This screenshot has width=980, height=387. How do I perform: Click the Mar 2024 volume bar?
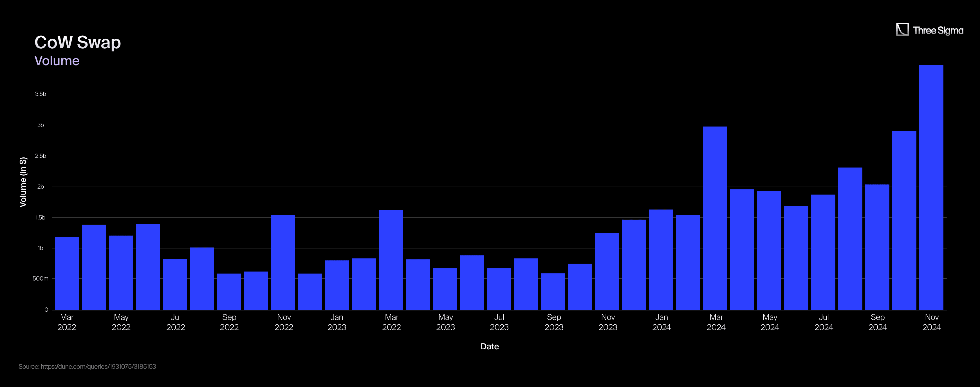pos(715,218)
